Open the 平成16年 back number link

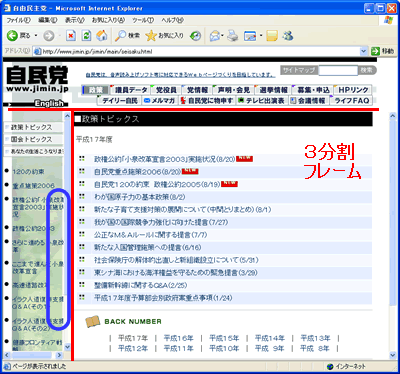(x=178, y=338)
